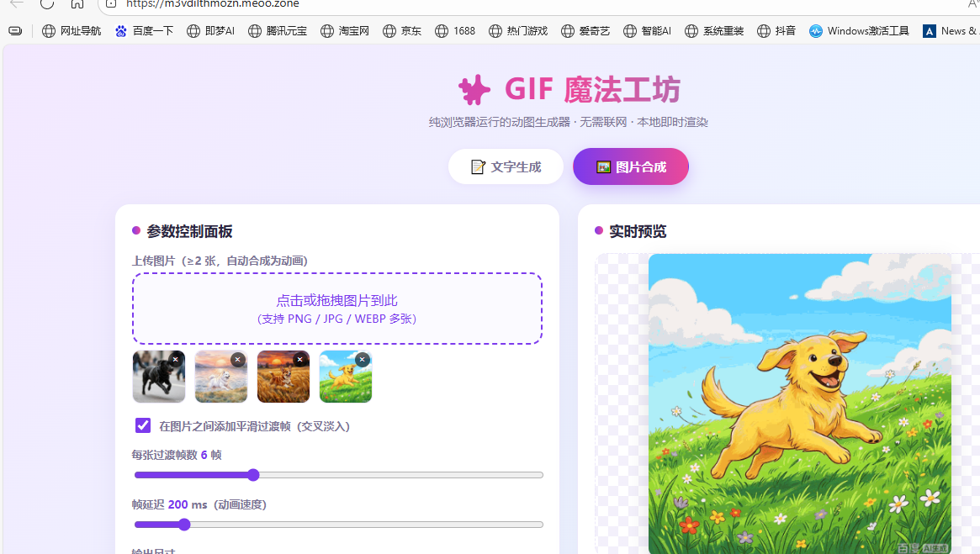980x554 pixels.
Task: Click the browser back arrow
Action: point(17,3)
